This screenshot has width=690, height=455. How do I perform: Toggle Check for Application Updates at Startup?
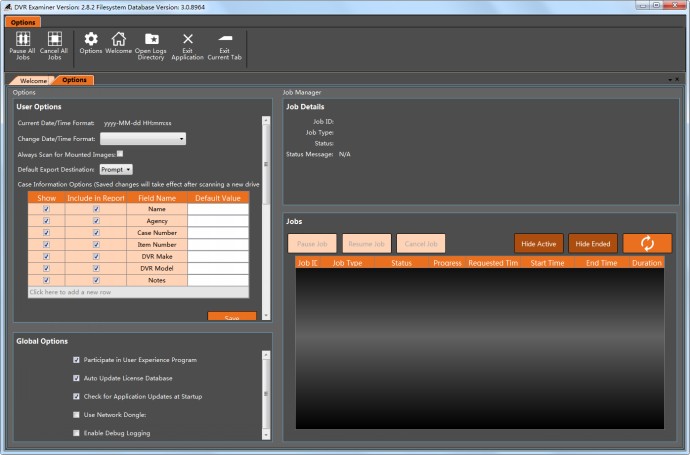(x=76, y=396)
